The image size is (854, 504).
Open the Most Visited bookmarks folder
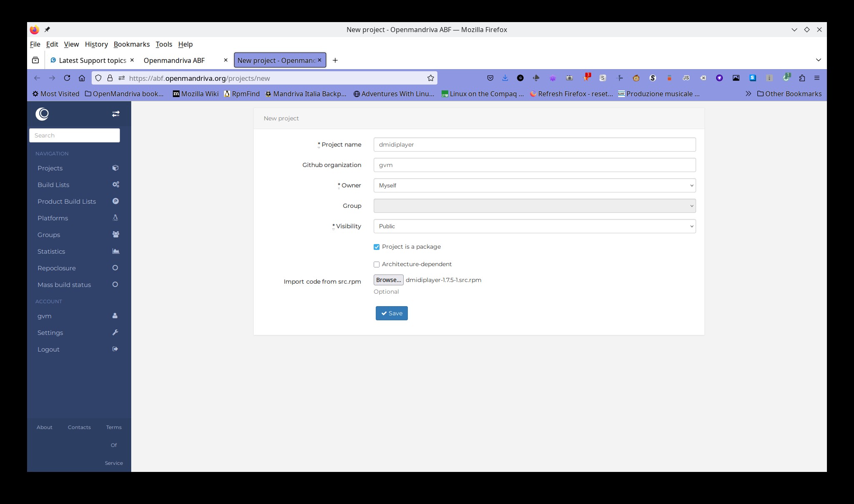click(x=56, y=94)
